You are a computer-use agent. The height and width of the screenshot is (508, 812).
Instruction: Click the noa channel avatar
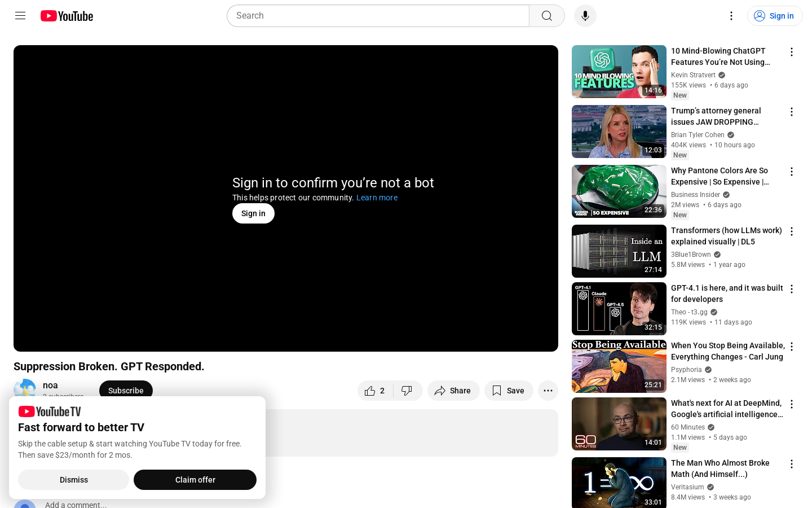(x=25, y=388)
